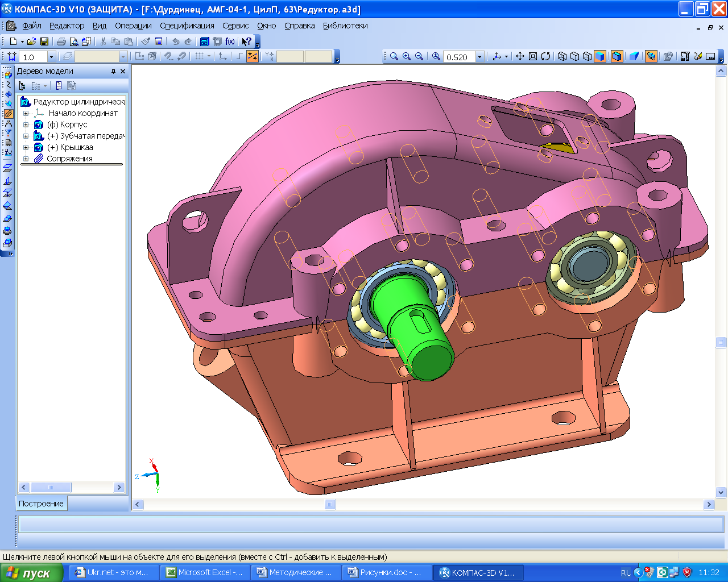Open the filters funnel panel
The image size is (728, 582).
pos(8,133)
